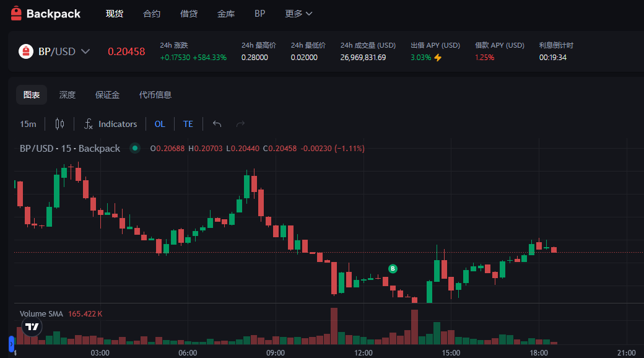Viewport: 644px width, 358px height.
Task: Open the 代币信息 token info tab
Action: click(x=155, y=95)
